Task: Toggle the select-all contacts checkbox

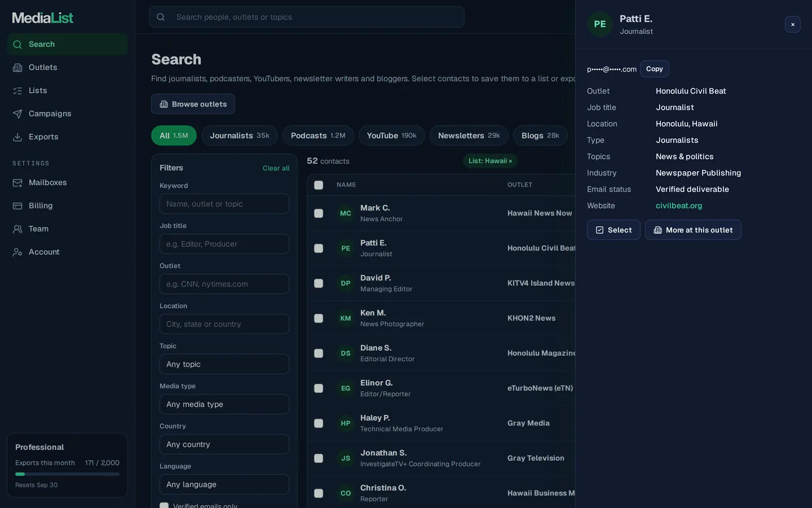Action: [319, 185]
